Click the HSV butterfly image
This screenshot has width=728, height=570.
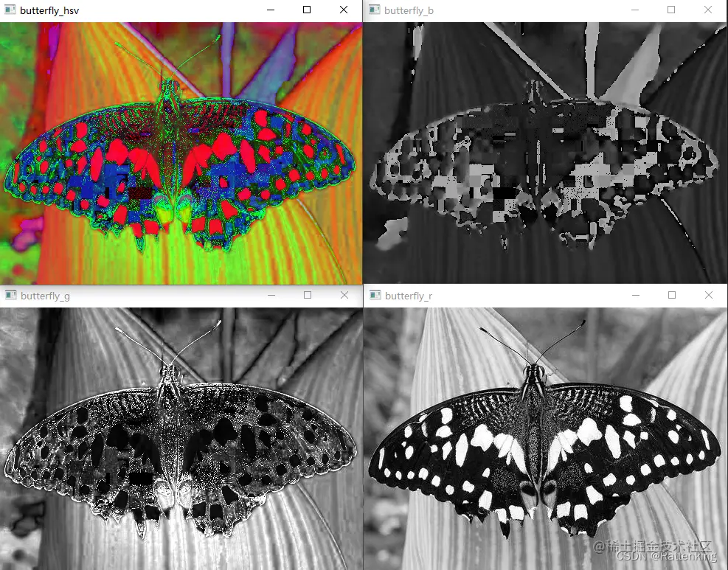pyautogui.click(x=181, y=153)
